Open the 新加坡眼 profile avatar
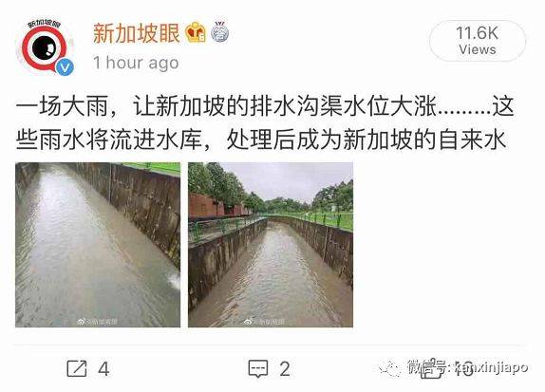Viewport: 545px width, 392px height. (46, 47)
